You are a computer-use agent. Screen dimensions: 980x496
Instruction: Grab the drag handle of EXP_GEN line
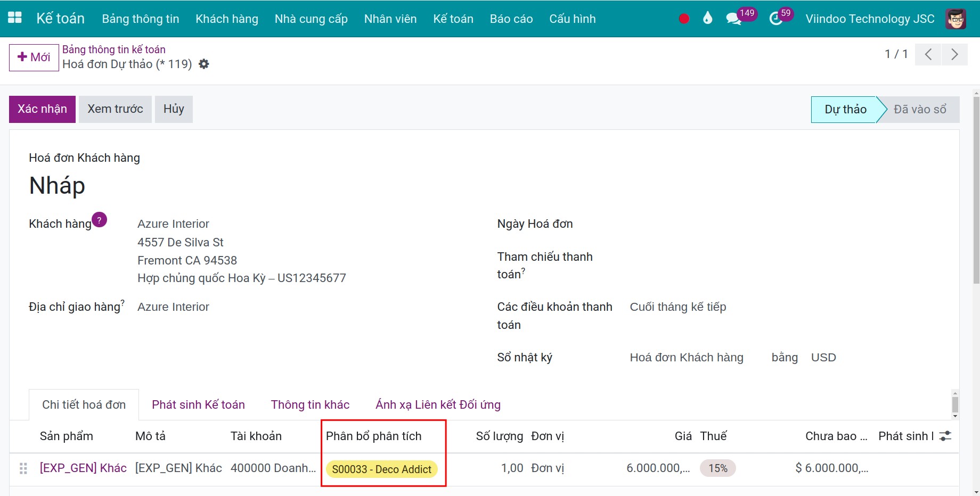pos(23,468)
